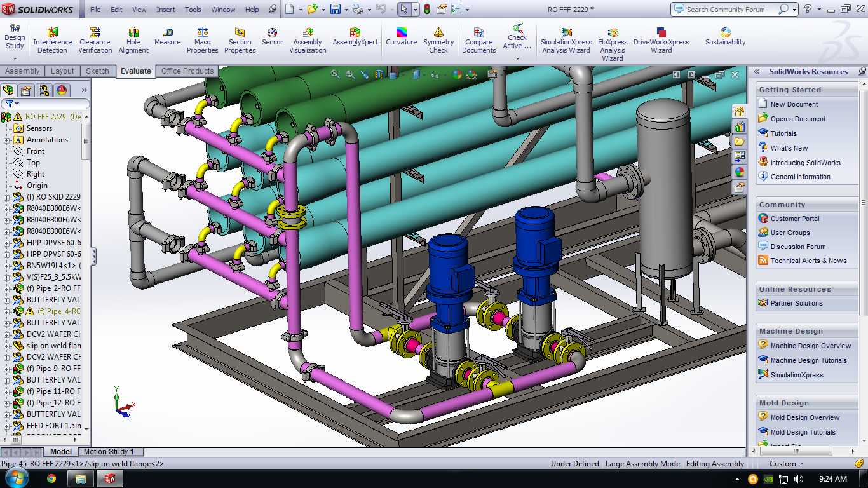Expand the (f) RO SKID 2229 node
The image size is (868, 488).
click(7, 197)
